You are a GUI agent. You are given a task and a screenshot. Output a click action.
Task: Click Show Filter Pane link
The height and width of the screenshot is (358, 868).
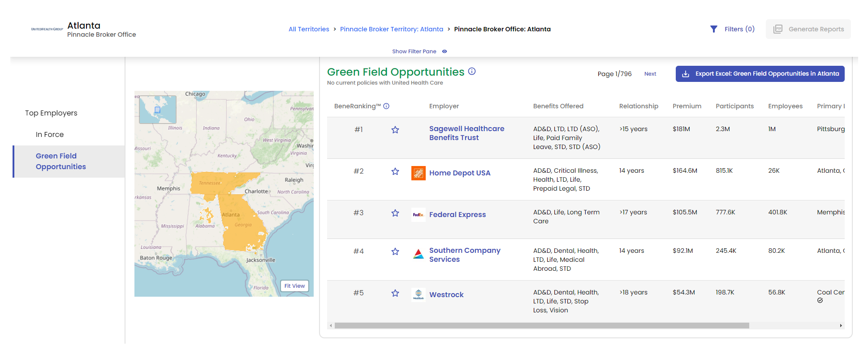[414, 51]
